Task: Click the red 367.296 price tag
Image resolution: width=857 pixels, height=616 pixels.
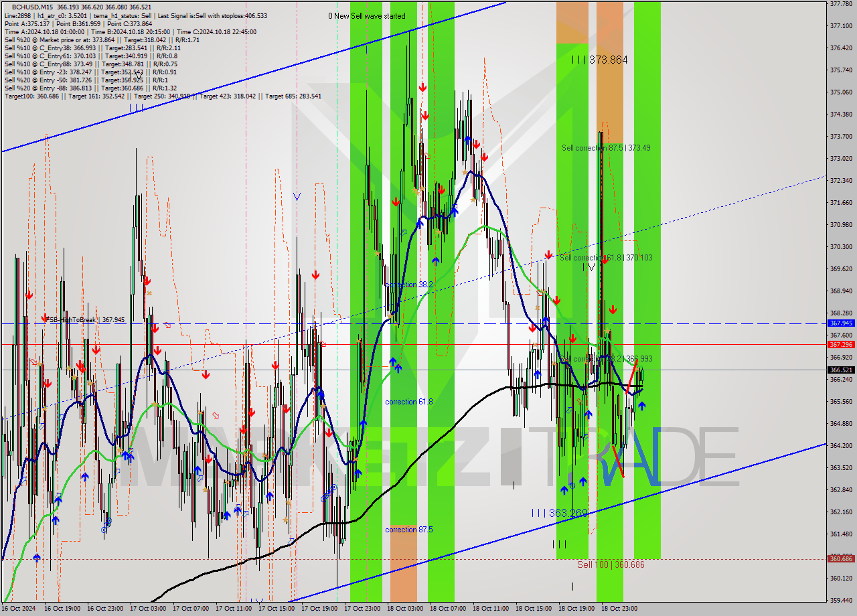Action: (842, 344)
